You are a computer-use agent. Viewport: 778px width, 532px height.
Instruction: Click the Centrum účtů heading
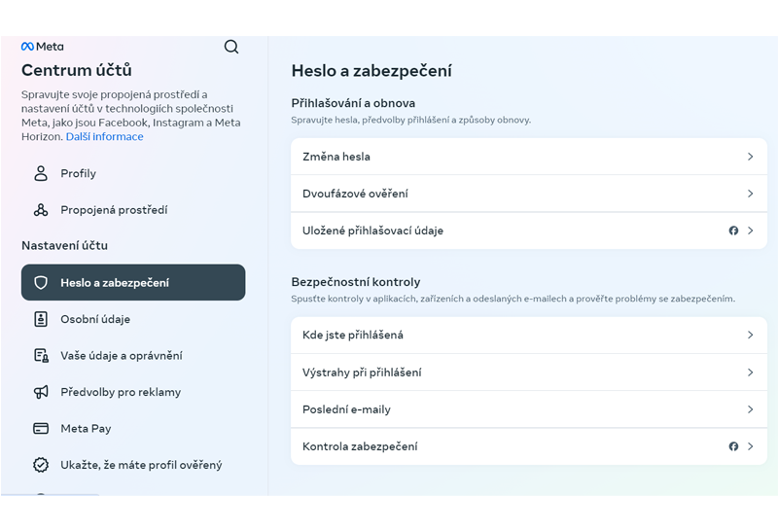point(77,70)
